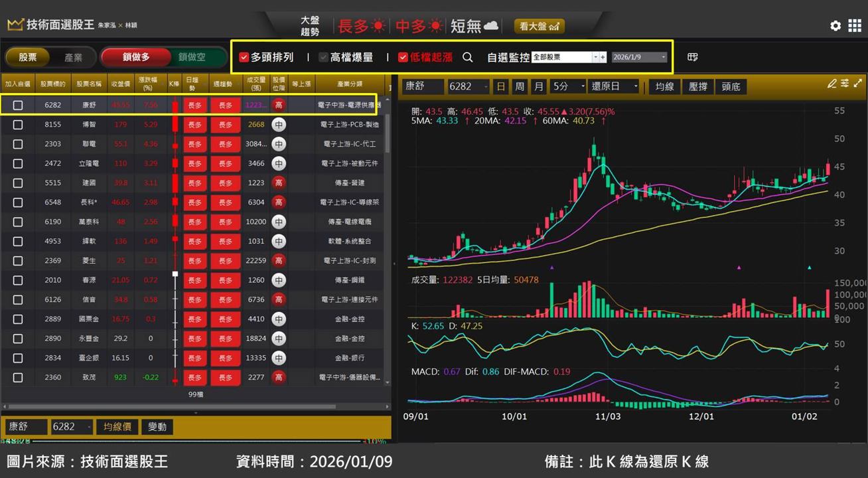Click the 頭底 chart button
The image size is (868, 478).
coord(731,86)
